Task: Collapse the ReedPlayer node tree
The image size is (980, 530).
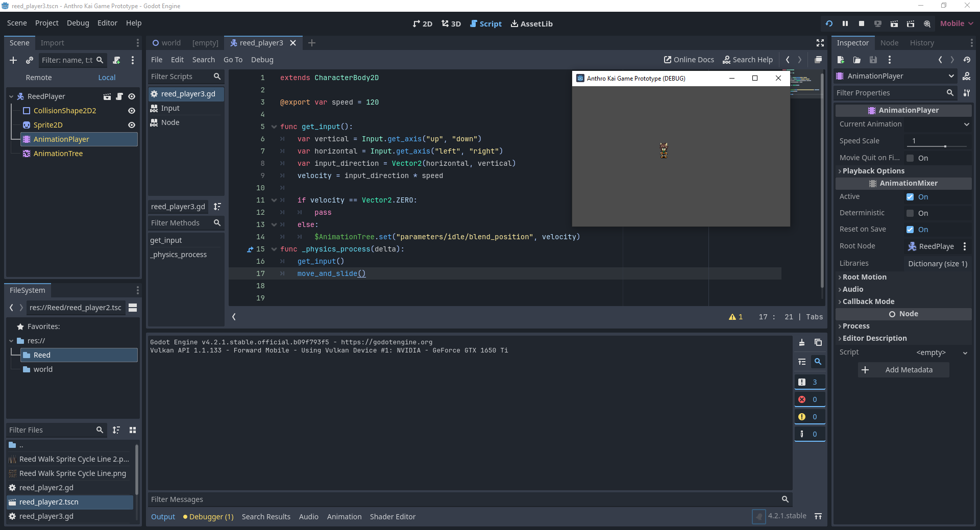Action: click(x=11, y=96)
